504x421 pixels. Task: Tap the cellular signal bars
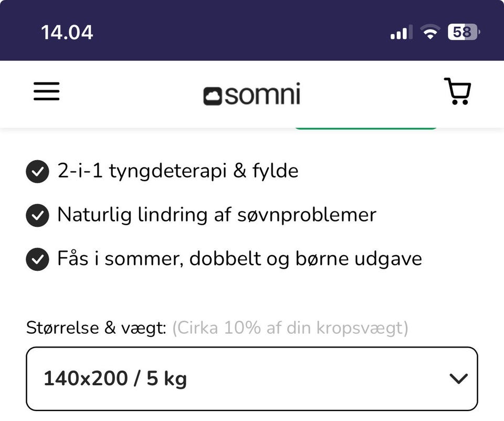pos(401,32)
